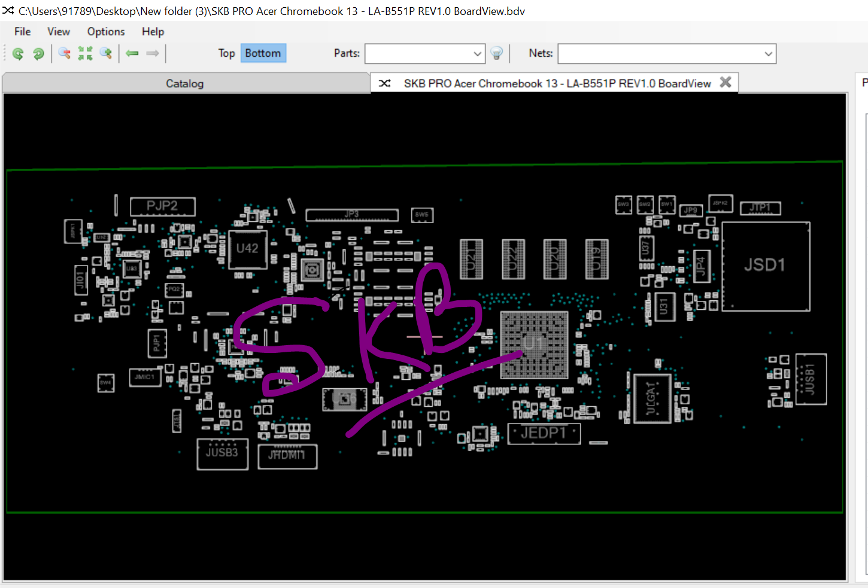Open the Options menu
This screenshot has width=868, height=588.
click(x=106, y=32)
